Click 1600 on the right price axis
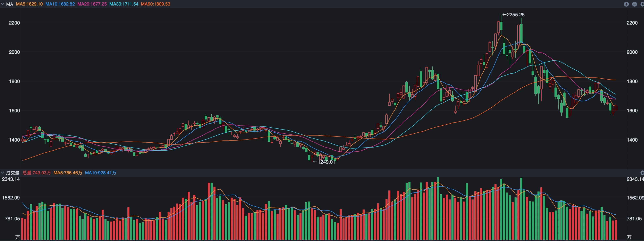The image size is (644, 241). (x=632, y=111)
